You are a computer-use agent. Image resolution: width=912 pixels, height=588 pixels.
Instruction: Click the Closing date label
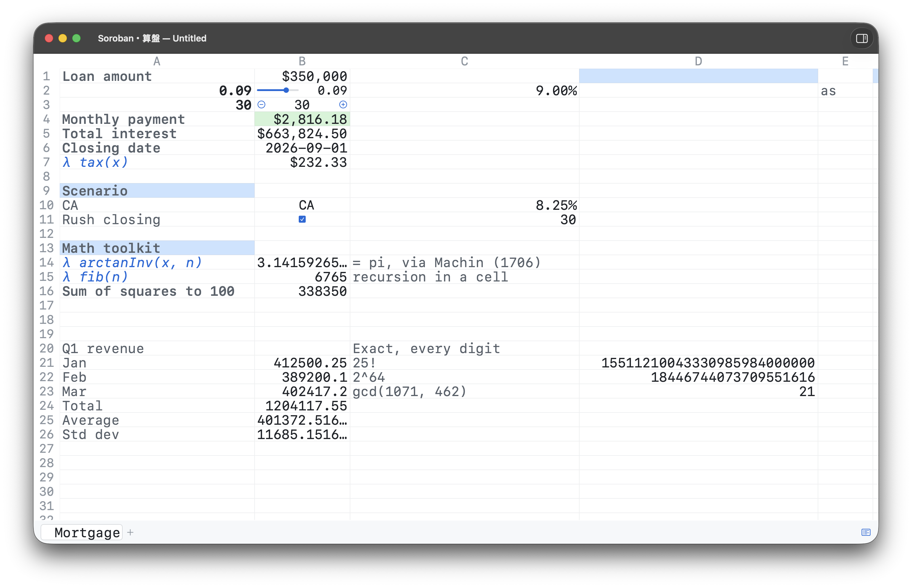pos(111,148)
